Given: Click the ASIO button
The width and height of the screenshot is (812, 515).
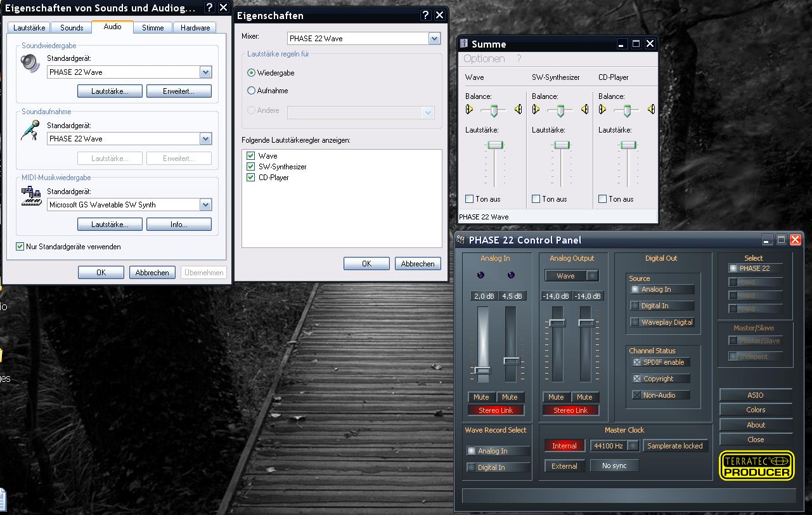Looking at the screenshot, I should point(756,395).
